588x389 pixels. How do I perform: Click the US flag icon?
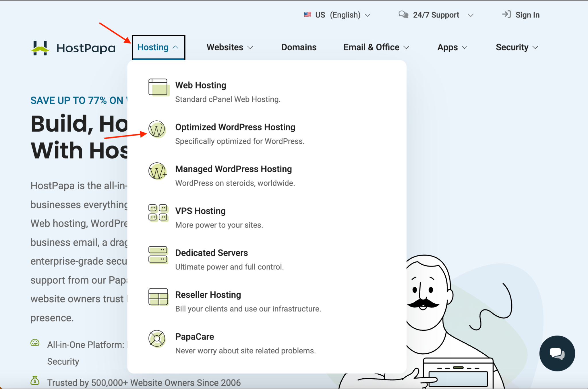[x=307, y=15]
